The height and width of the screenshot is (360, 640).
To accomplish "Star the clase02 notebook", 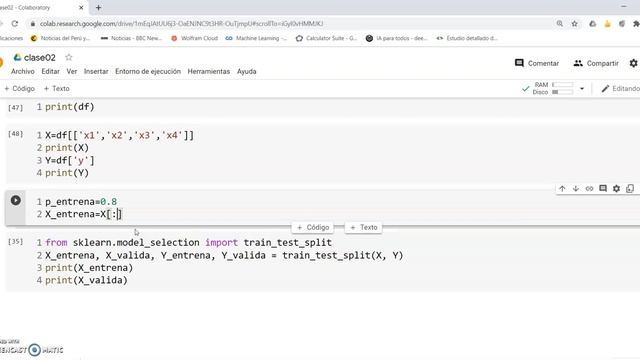I will click(x=69, y=57).
